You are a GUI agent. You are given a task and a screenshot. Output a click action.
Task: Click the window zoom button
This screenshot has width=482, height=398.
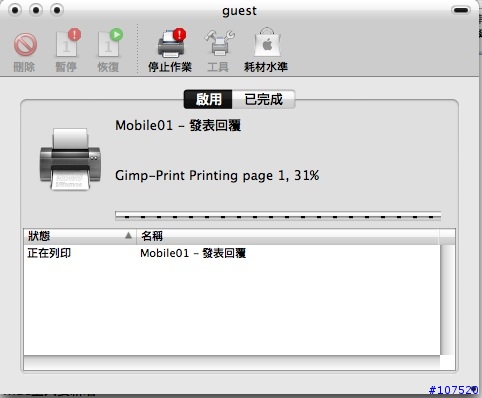57,10
